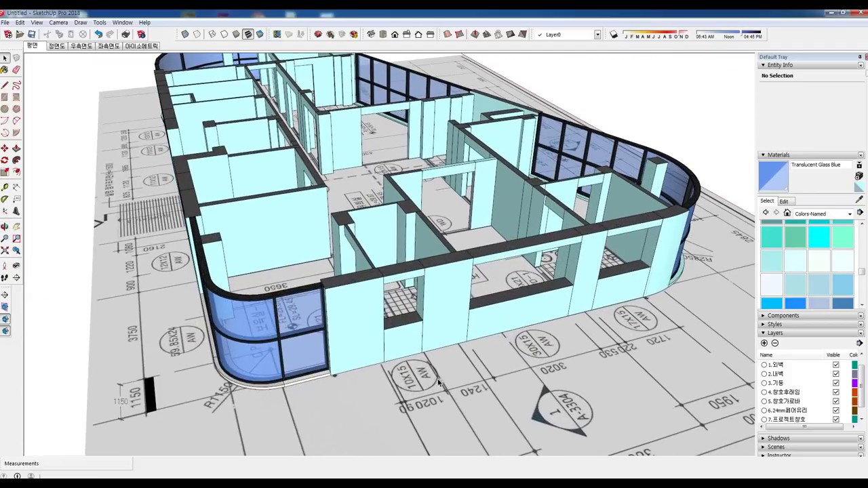The height and width of the screenshot is (488, 868).
Task: Select the Hidden Line style icon
Action: point(224,34)
